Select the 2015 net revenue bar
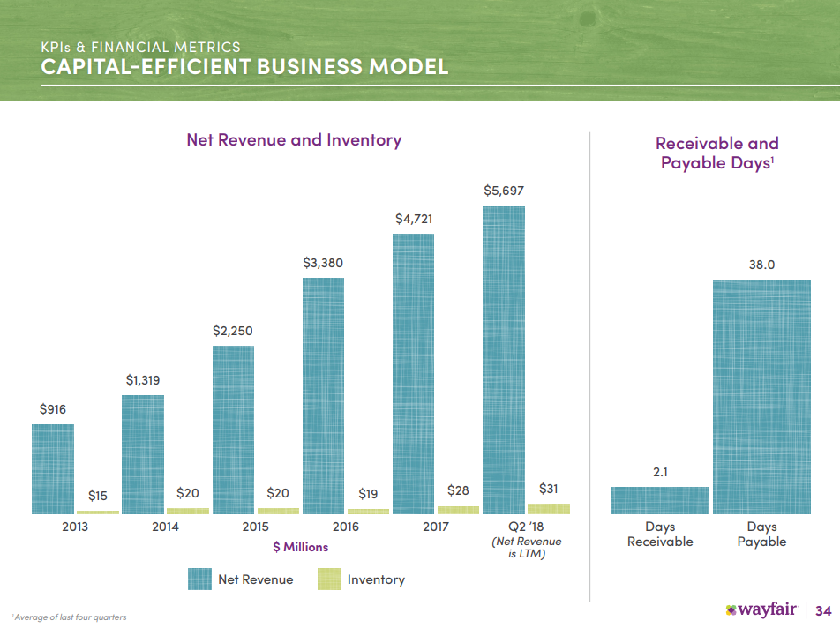The height and width of the screenshot is (628, 840). click(x=234, y=430)
